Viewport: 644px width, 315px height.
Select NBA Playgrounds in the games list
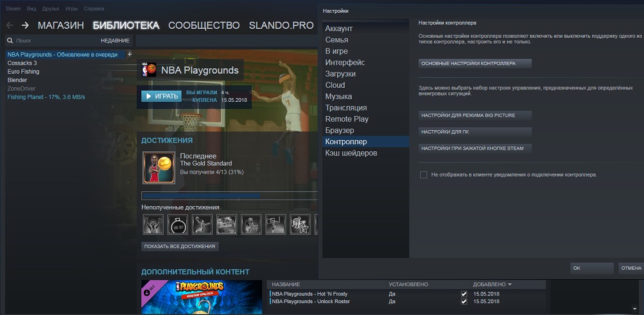pos(62,55)
